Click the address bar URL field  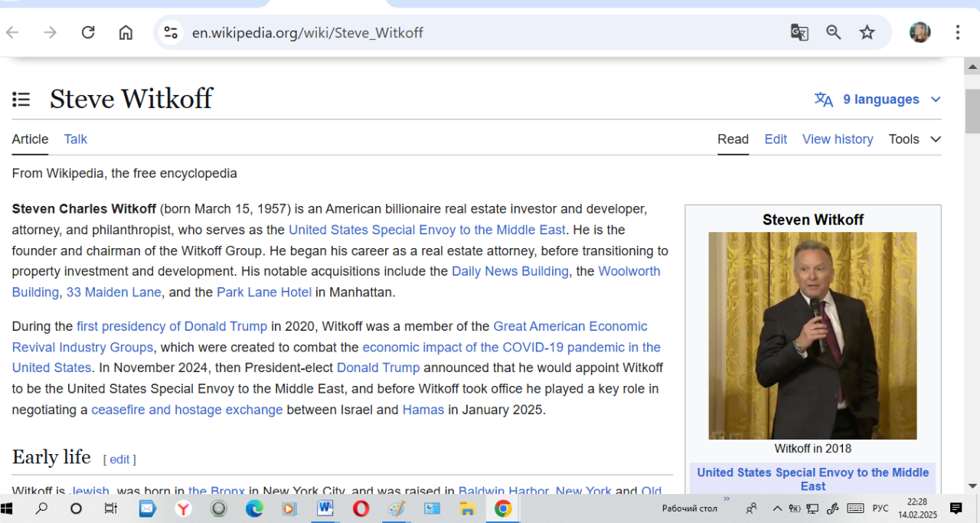tap(308, 33)
